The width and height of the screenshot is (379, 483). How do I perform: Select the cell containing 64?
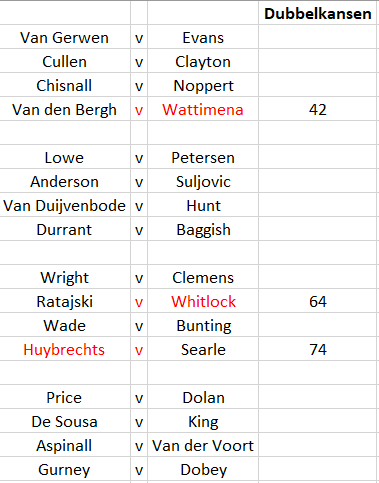(x=318, y=301)
